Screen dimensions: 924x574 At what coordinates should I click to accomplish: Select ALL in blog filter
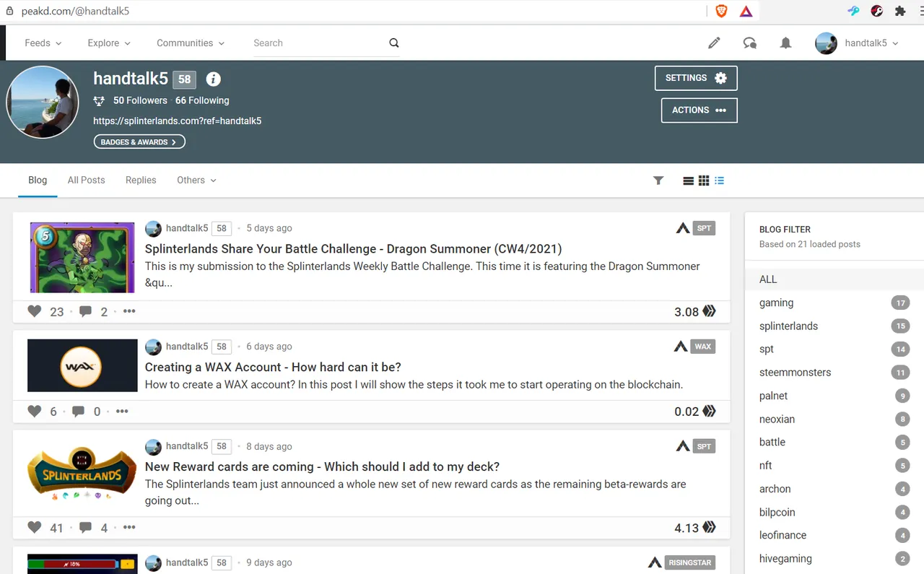coord(834,279)
